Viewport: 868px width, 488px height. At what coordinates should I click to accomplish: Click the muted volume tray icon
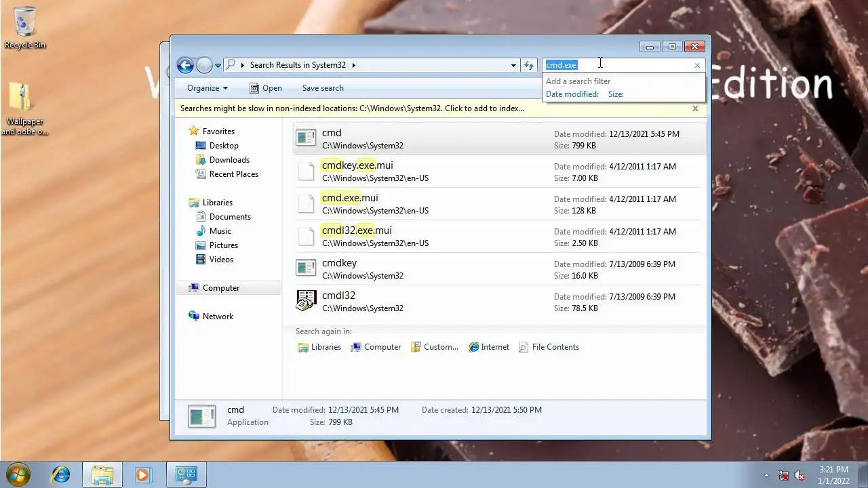coord(800,475)
